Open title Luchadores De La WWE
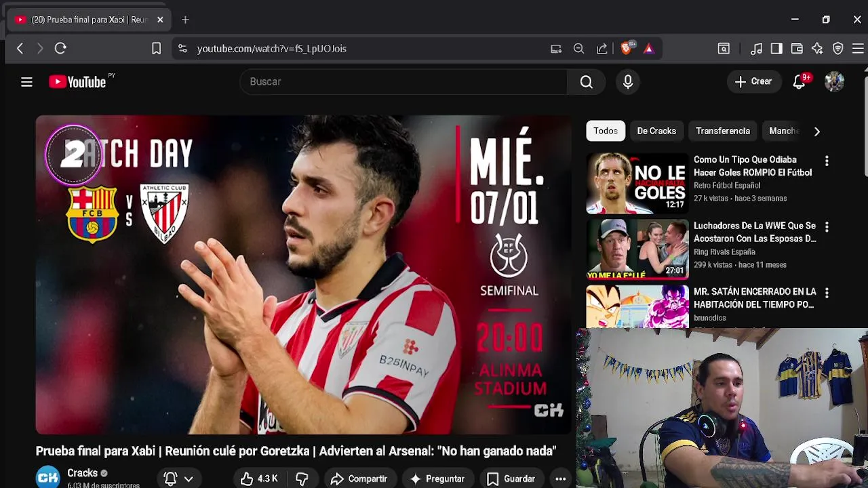Image resolution: width=868 pixels, height=488 pixels. (x=755, y=232)
